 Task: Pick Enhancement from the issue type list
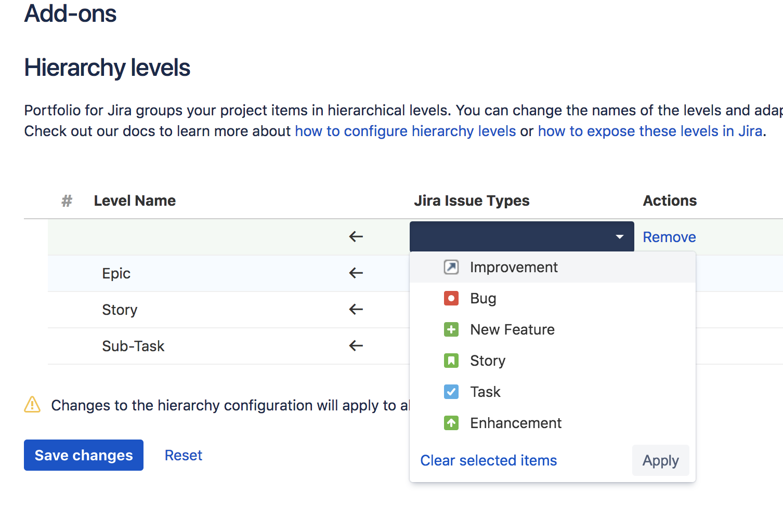click(x=553, y=423)
